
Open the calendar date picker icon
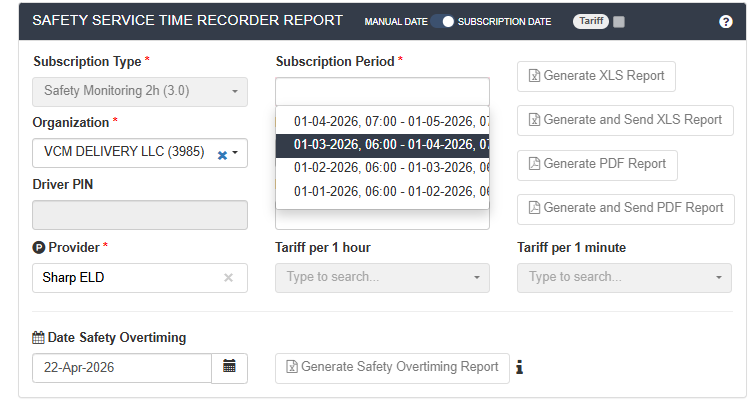(x=229, y=367)
